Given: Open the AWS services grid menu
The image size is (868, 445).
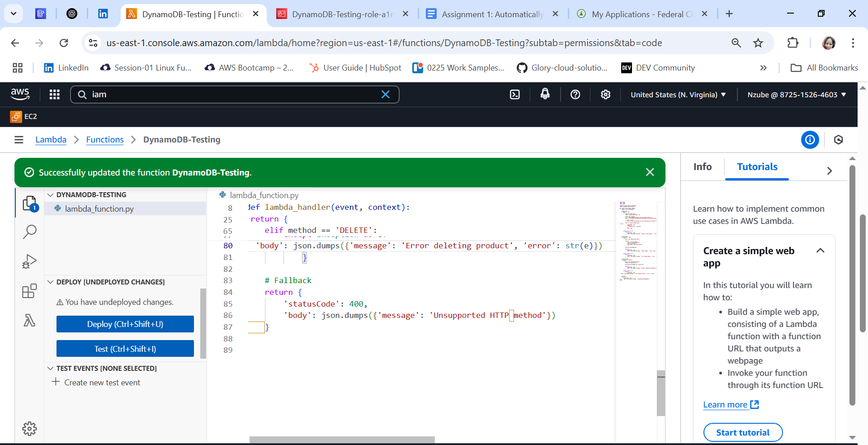Looking at the screenshot, I should [x=55, y=94].
